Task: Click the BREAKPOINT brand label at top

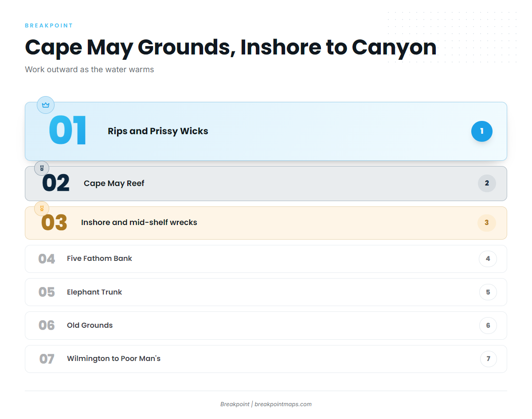Action: [x=49, y=26]
